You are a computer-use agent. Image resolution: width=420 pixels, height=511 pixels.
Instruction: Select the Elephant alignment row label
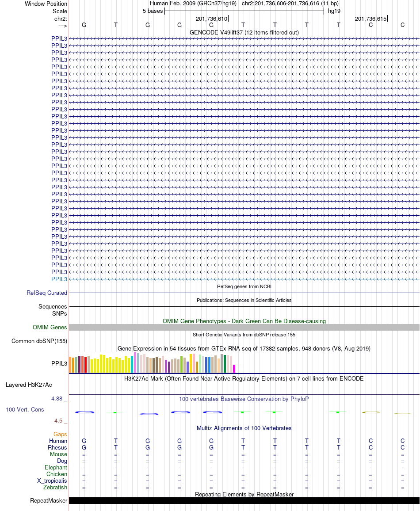click(56, 467)
